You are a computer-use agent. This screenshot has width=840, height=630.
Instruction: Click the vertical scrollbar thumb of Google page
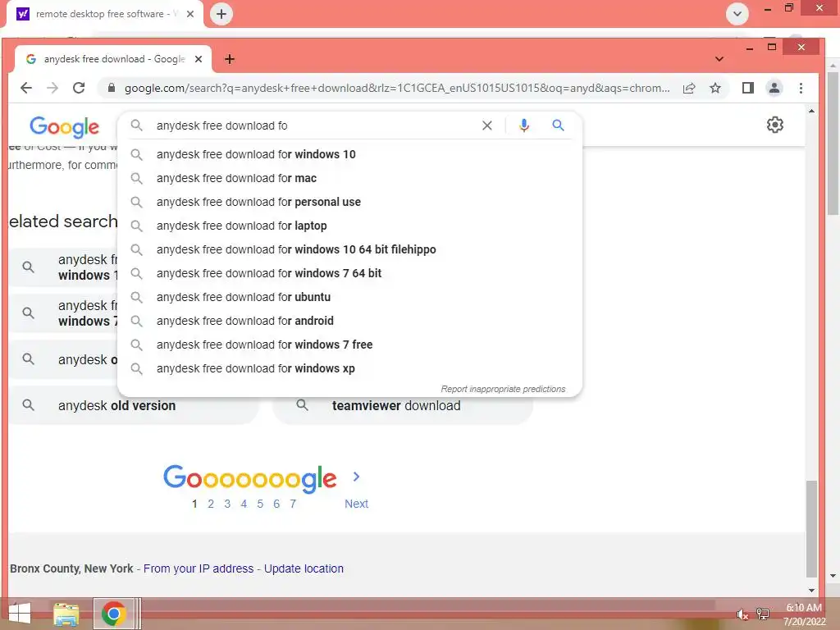pos(811,528)
